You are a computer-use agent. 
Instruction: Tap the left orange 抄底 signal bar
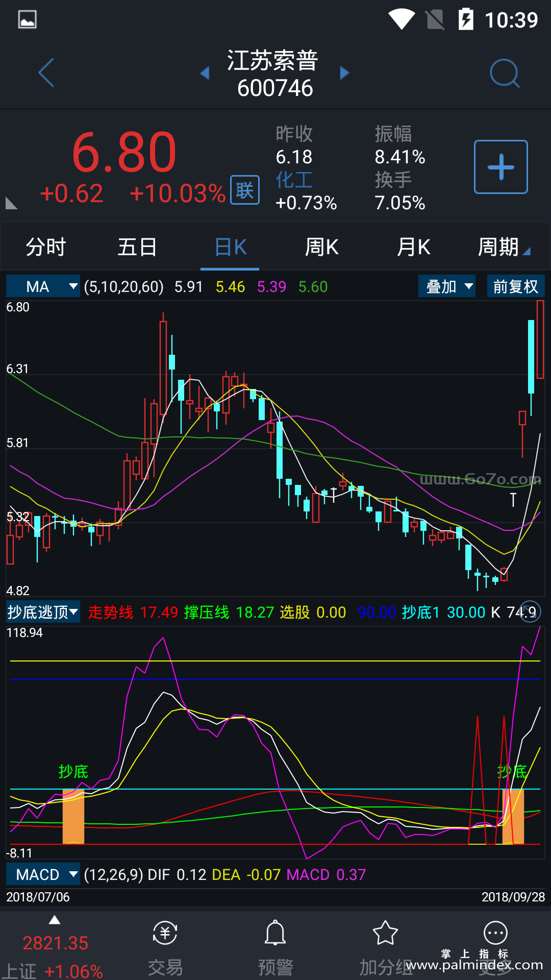[73, 816]
